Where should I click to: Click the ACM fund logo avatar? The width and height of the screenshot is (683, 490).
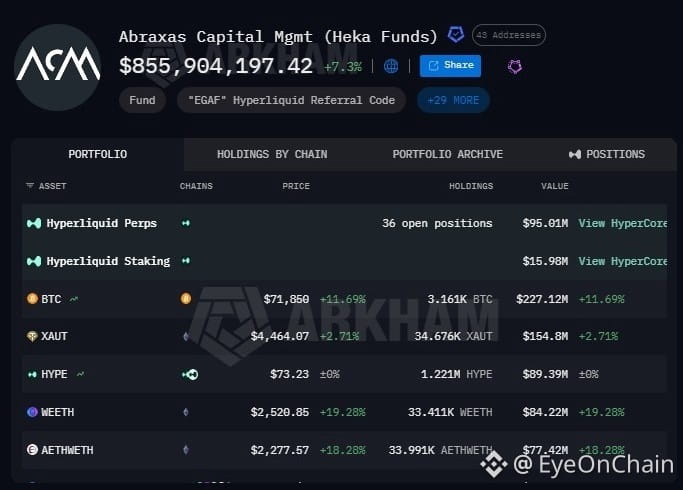click(x=57, y=67)
